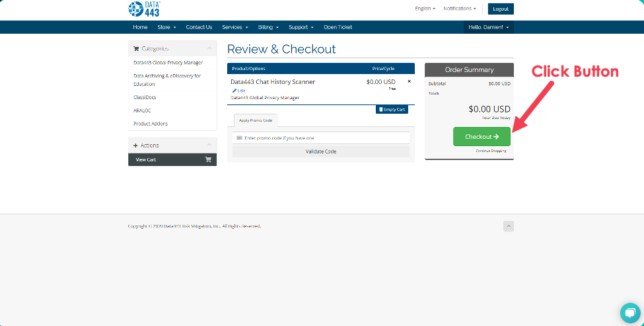Open Data Archiving & eDiscovery for Education category
The image size is (644, 326).
(x=167, y=80)
